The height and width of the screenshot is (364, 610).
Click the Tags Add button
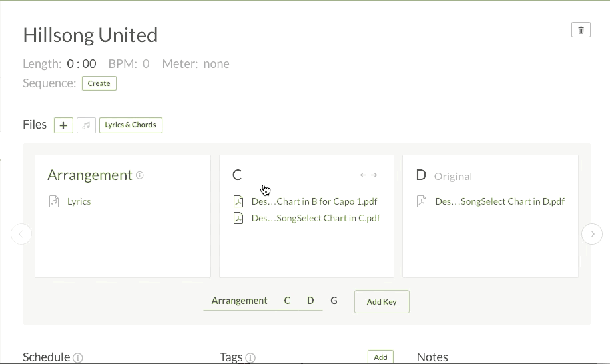tap(380, 357)
